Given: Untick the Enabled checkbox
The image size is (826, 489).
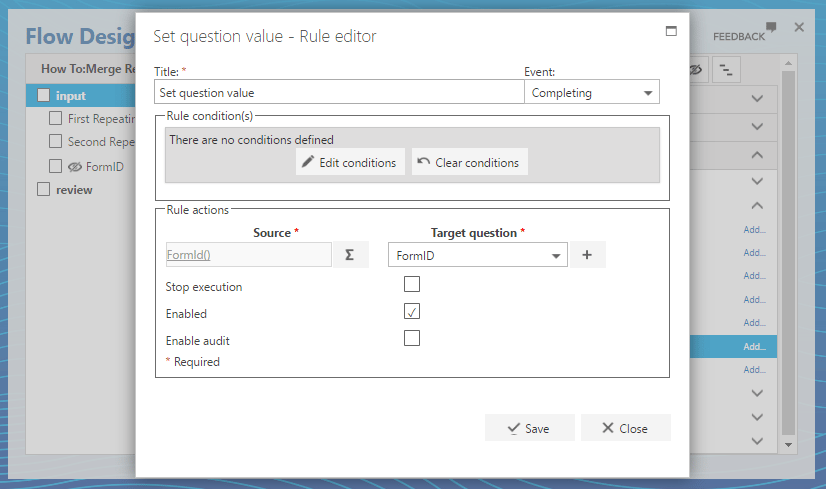Looking at the screenshot, I should pyautogui.click(x=412, y=311).
